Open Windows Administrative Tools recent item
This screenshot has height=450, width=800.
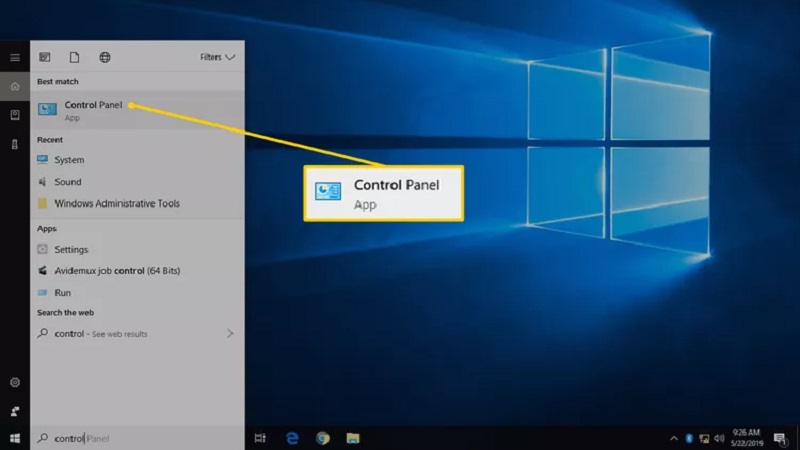(x=117, y=204)
